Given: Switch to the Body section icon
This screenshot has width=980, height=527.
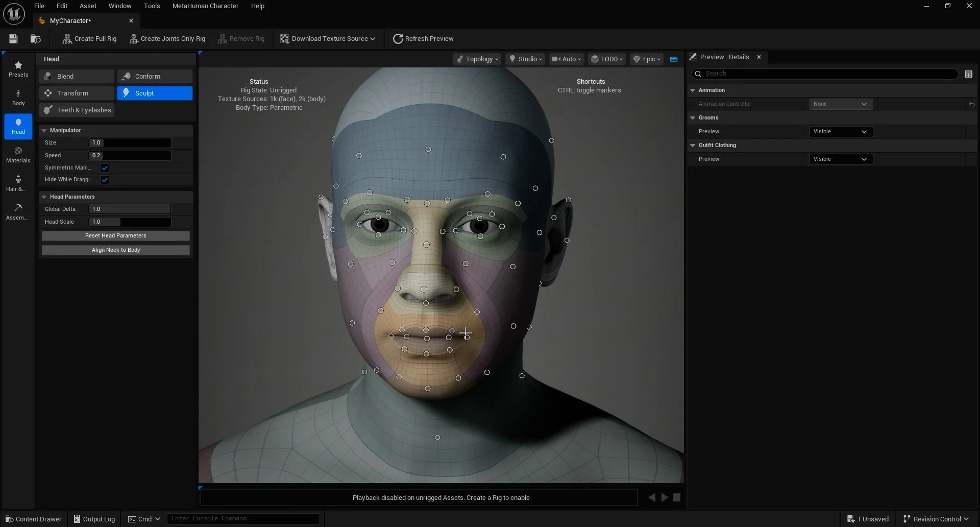Looking at the screenshot, I should pos(18,97).
